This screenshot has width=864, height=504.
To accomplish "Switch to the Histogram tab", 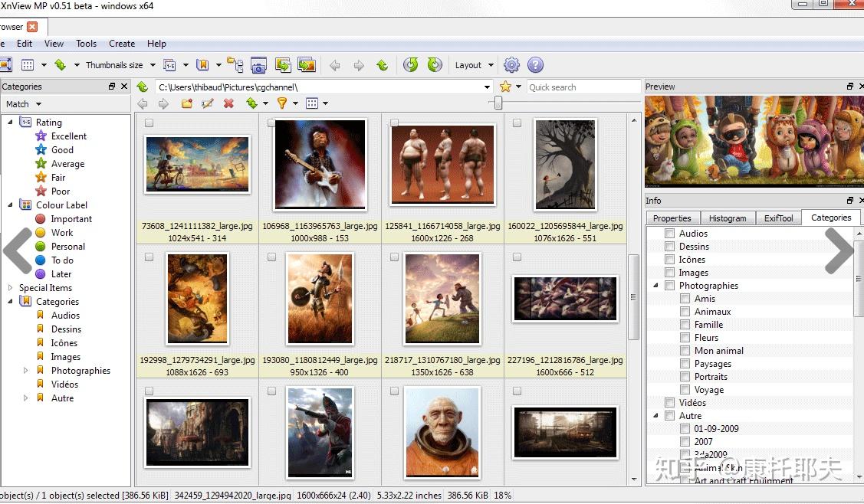I will point(727,218).
